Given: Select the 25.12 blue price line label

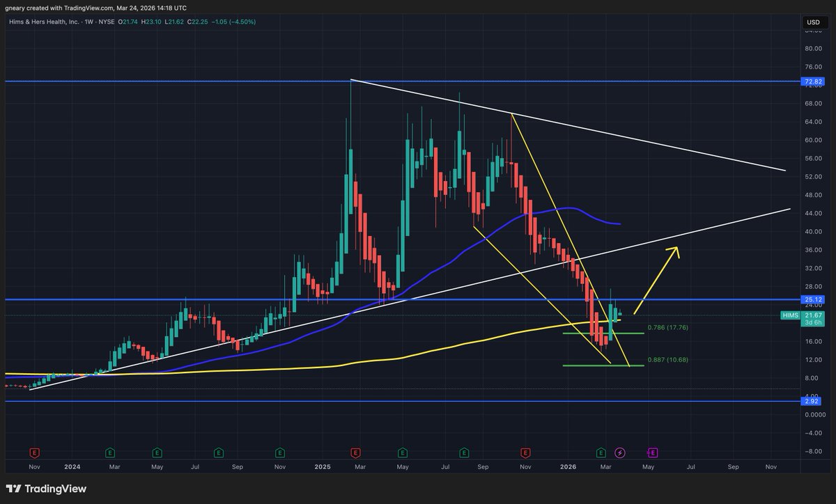Looking at the screenshot, I should pyautogui.click(x=812, y=300).
